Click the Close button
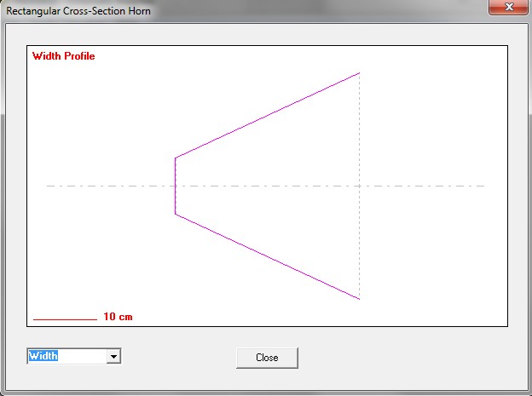The height and width of the screenshot is (396, 532). 267,358
